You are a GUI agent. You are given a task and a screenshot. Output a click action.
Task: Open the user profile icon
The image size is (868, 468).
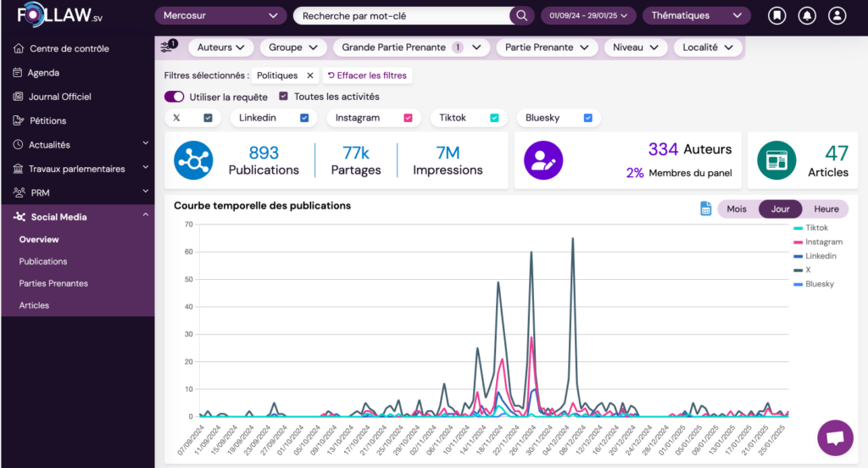coord(837,16)
